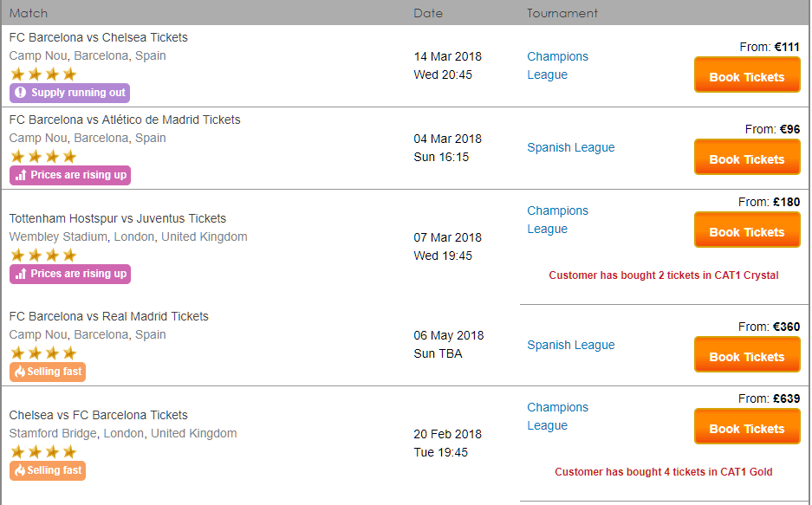Click the From €639 price for Chelsea match

770,398
